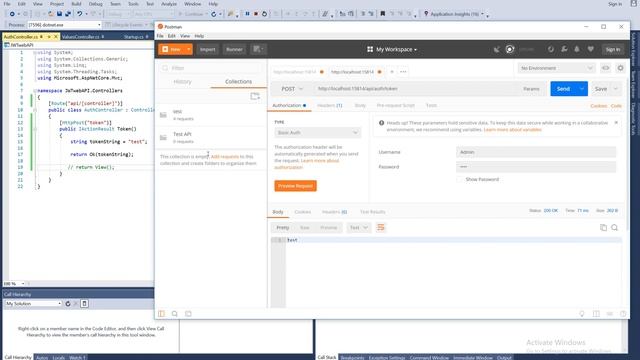Click the Restart debugging icon in Visual Studio
Image resolution: width=640 pixels, height=360 pixels.
[x=264, y=14]
